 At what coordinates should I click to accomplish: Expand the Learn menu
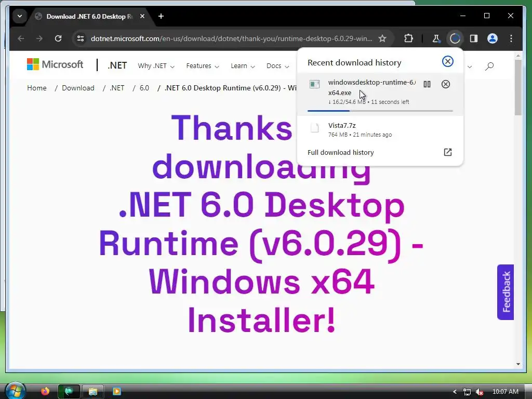(243, 66)
